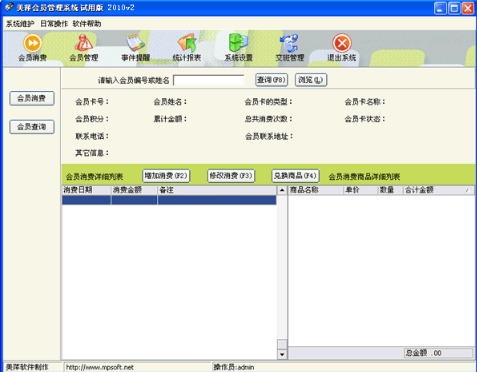Click the 修改消费(F3) button
This screenshot has width=477, height=372.
pyautogui.click(x=231, y=176)
